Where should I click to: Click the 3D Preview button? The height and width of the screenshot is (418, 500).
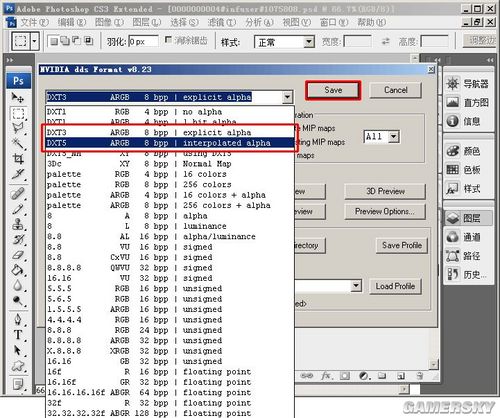385,191
